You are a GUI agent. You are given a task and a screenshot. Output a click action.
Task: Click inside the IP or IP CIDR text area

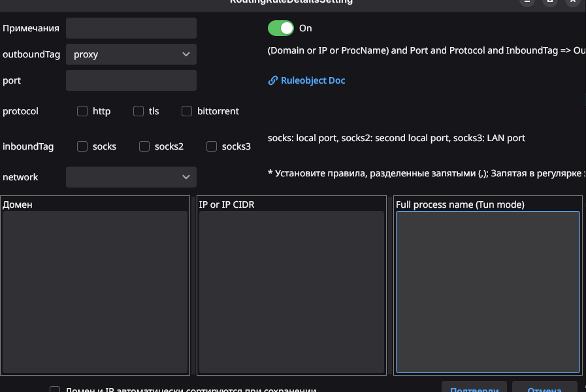pos(291,292)
